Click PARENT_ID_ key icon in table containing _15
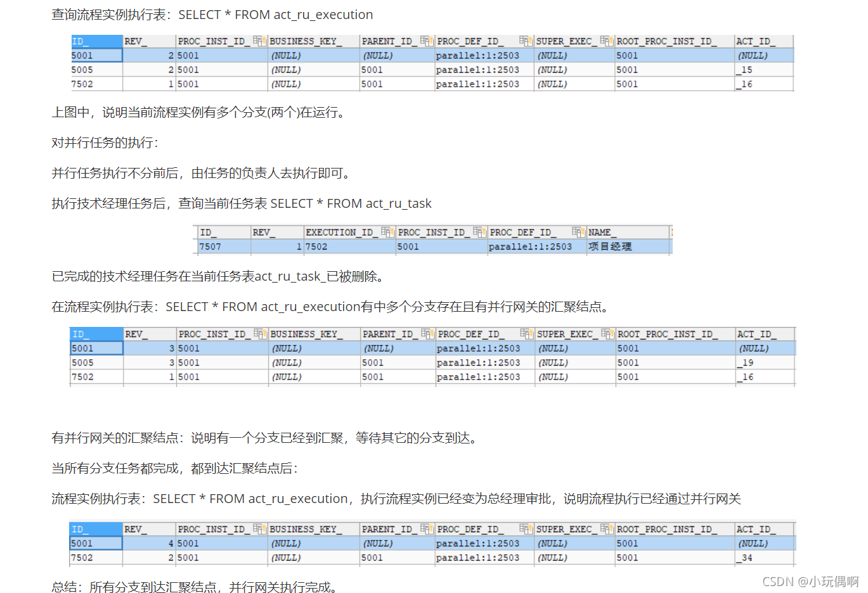 click(x=427, y=41)
